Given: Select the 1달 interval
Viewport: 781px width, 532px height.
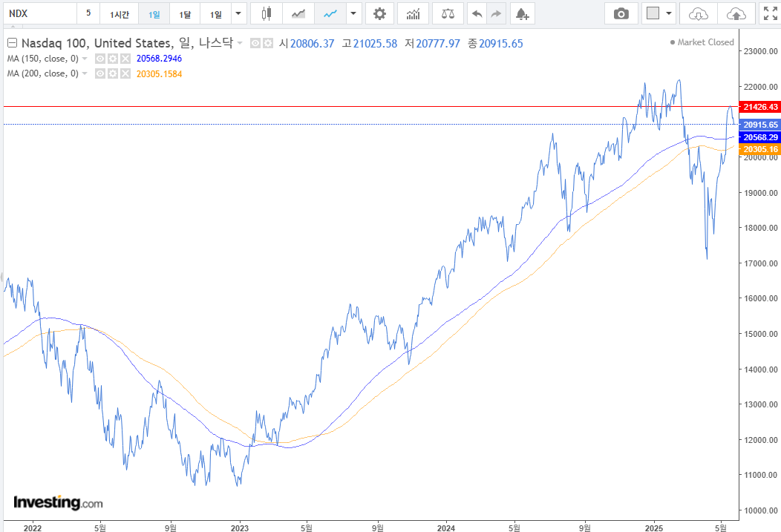Looking at the screenshot, I should tap(185, 14).
